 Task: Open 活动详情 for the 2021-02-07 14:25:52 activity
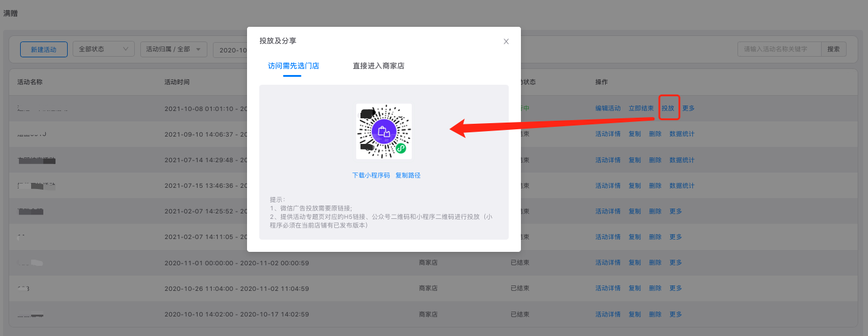[x=608, y=211]
